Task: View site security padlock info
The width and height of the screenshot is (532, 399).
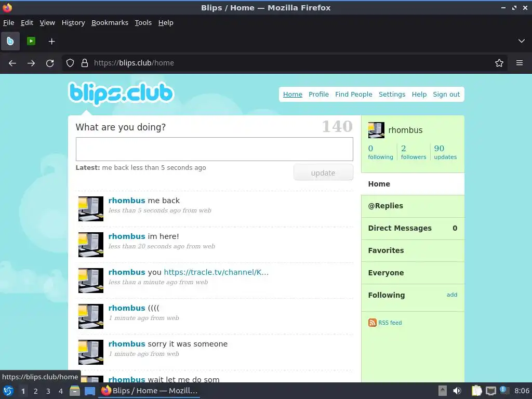Action: pos(85,63)
